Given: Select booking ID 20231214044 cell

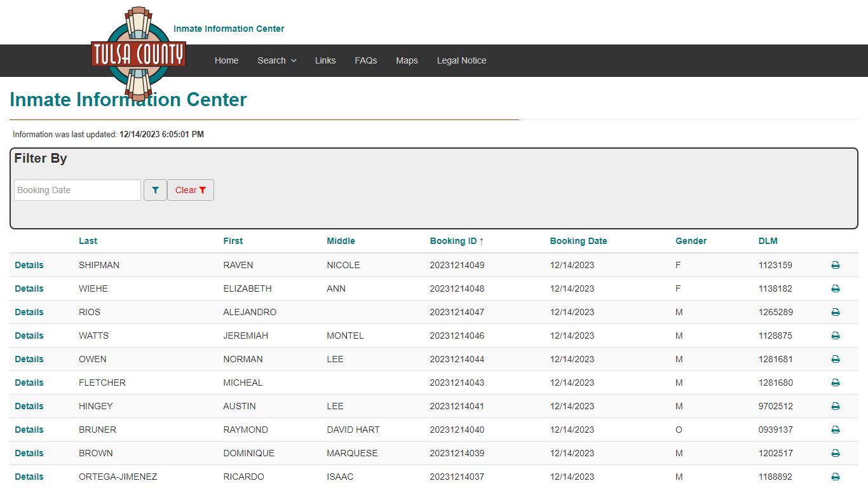Looking at the screenshot, I should (x=457, y=359).
